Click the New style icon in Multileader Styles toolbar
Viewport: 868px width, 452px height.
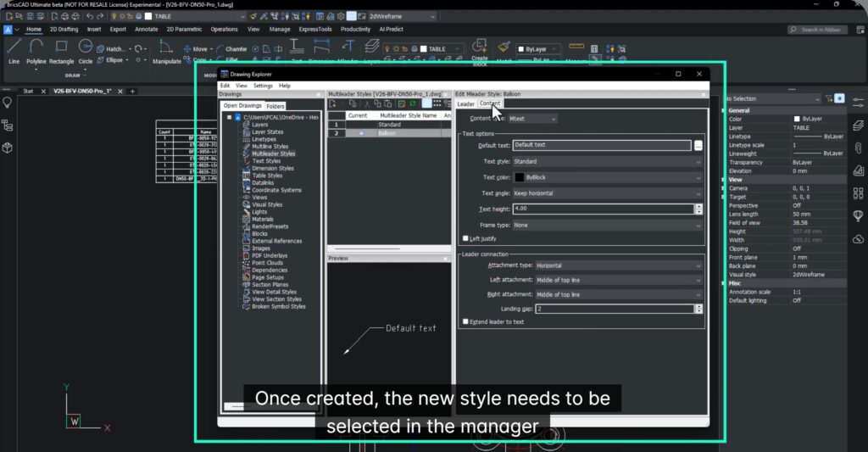tap(333, 103)
